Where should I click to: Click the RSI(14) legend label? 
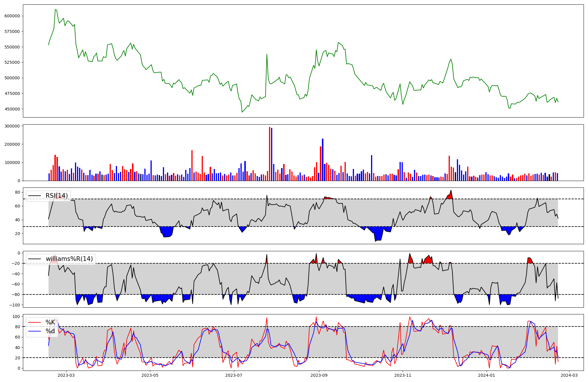tap(56, 196)
